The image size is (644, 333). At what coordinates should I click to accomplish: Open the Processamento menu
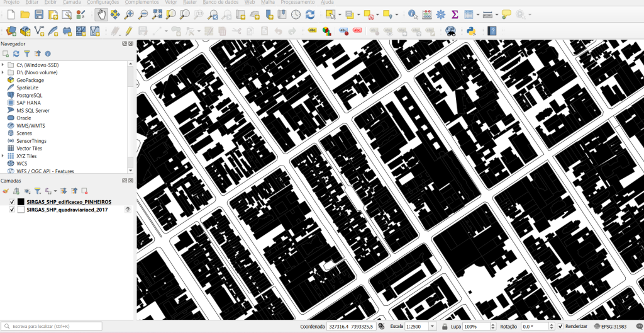pyautogui.click(x=297, y=2)
